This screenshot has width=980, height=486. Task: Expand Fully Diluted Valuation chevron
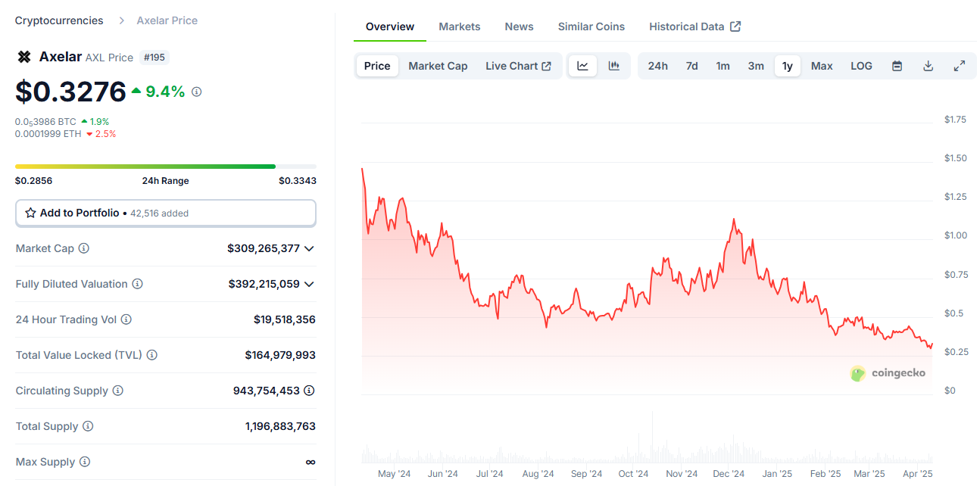[309, 284]
